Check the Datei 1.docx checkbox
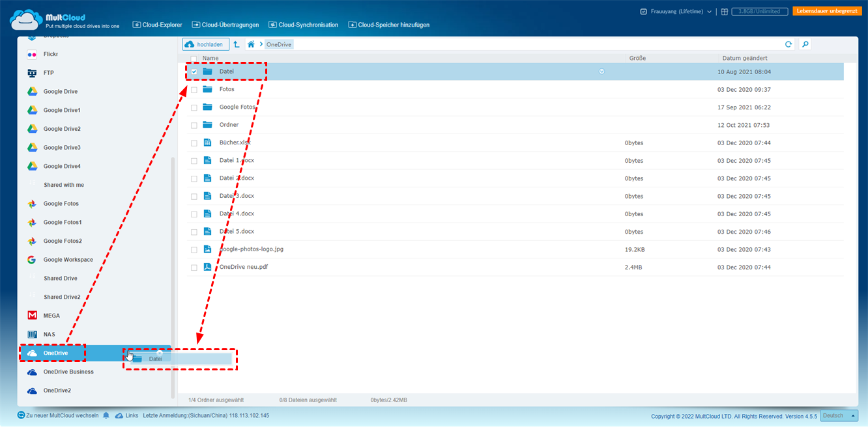868x427 pixels. pyautogui.click(x=194, y=161)
